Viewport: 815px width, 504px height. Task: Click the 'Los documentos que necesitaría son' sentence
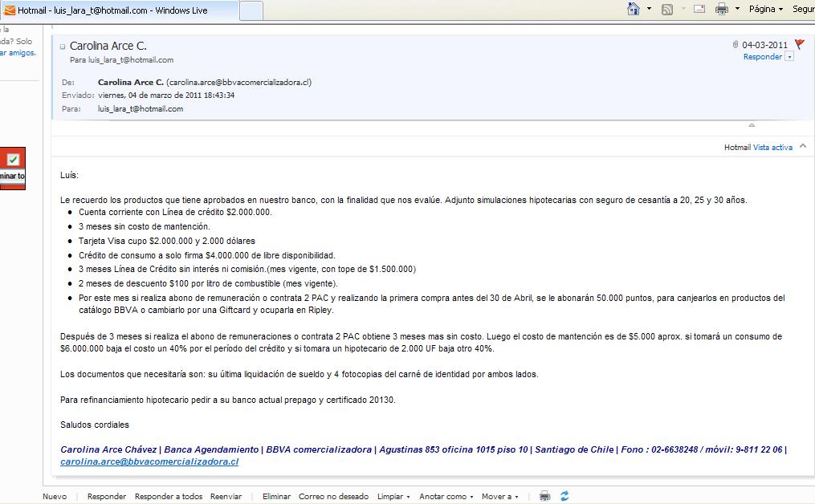click(299, 374)
